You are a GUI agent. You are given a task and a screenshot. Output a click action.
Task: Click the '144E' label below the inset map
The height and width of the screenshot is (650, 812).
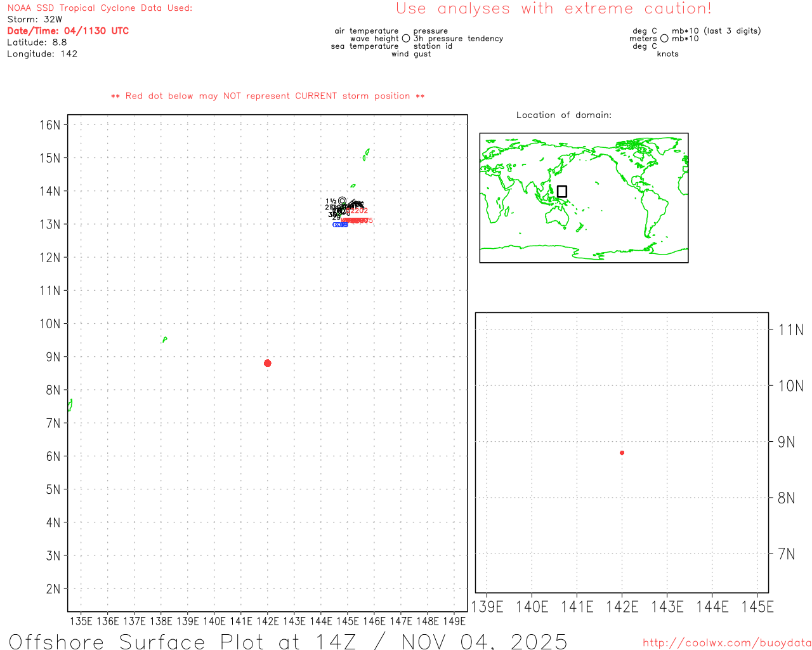point(712,607)
